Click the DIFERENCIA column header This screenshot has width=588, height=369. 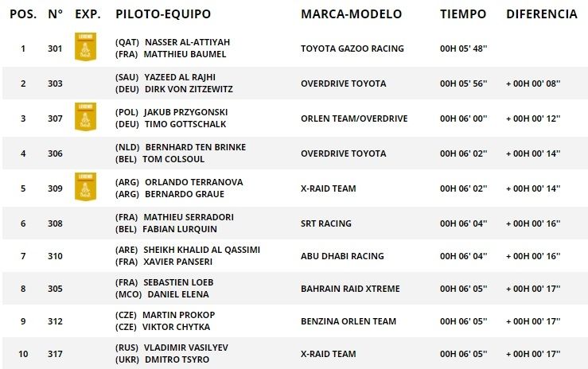click(541, 14)
